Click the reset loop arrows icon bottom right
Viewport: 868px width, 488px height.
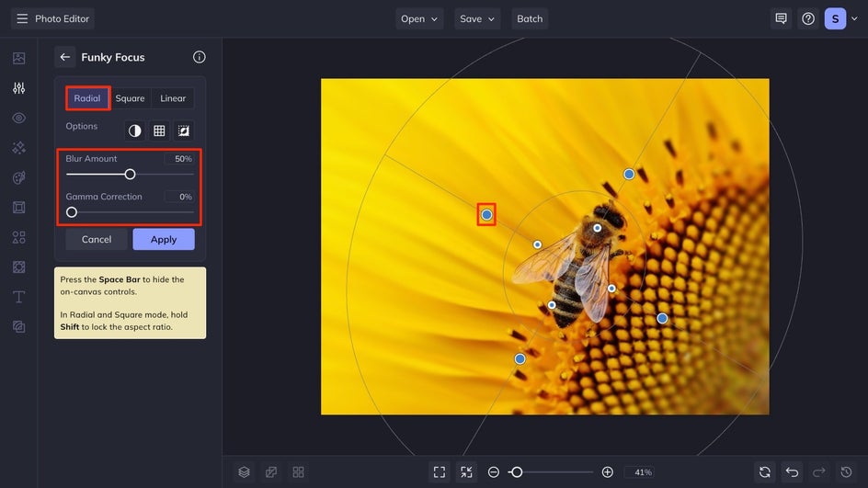(x=765, y=472)
